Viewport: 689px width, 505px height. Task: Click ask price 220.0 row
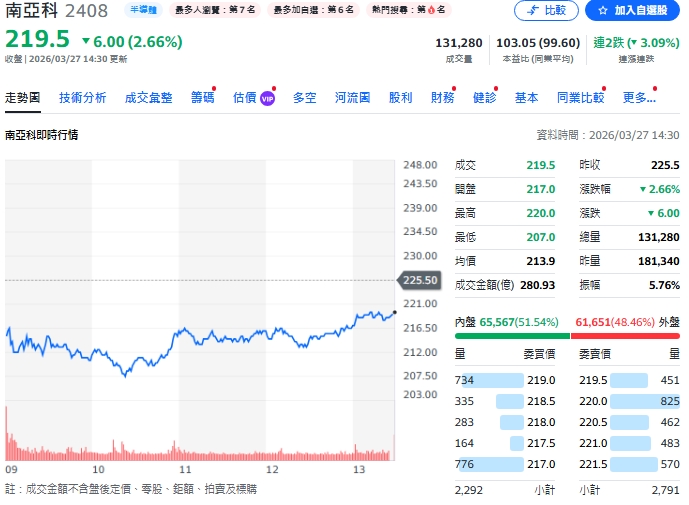(629, 401)
